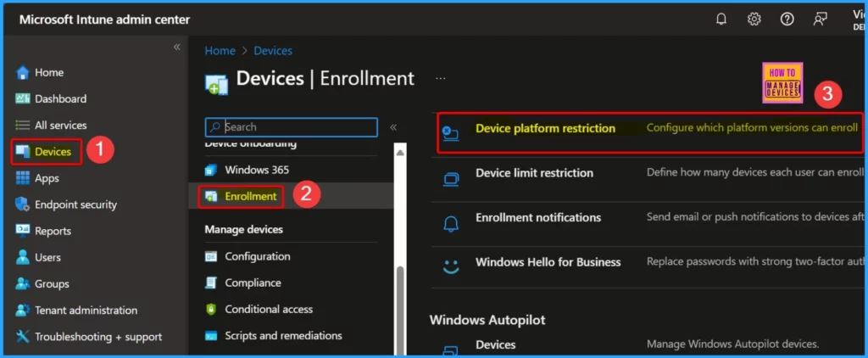Focus the Search box in Devices menu

click(292, 127)
